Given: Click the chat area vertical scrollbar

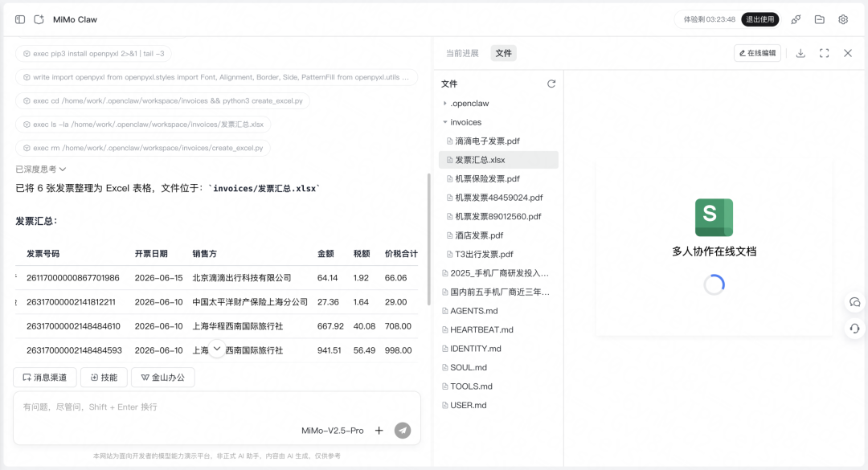Looking at the screenshot, I should click(x=428, y=239).
